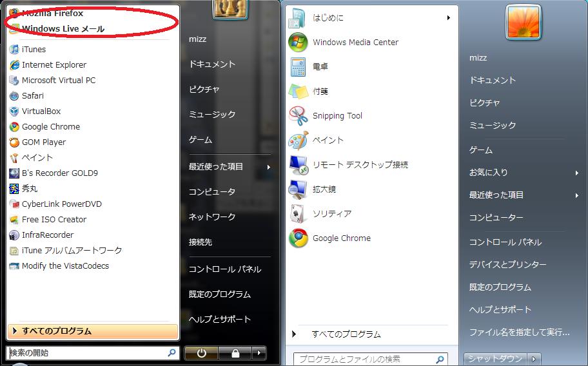Launch B's Recorder GOLD9

point(54,173)
